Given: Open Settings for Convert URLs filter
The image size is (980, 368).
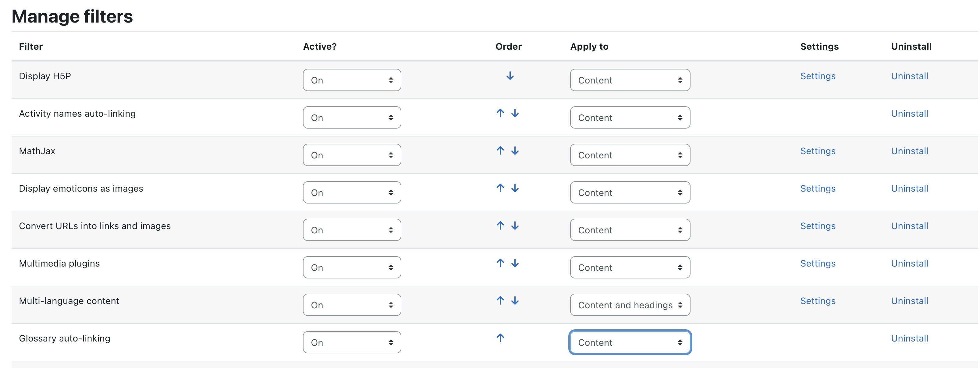Looking at the screenshot, I should [818, 226].
